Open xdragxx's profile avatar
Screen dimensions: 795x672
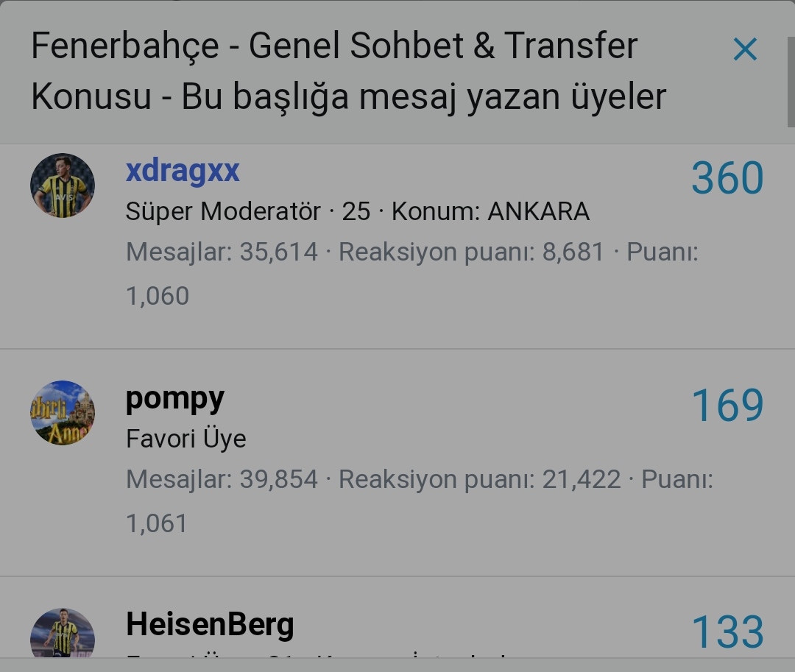click(63, 185)
